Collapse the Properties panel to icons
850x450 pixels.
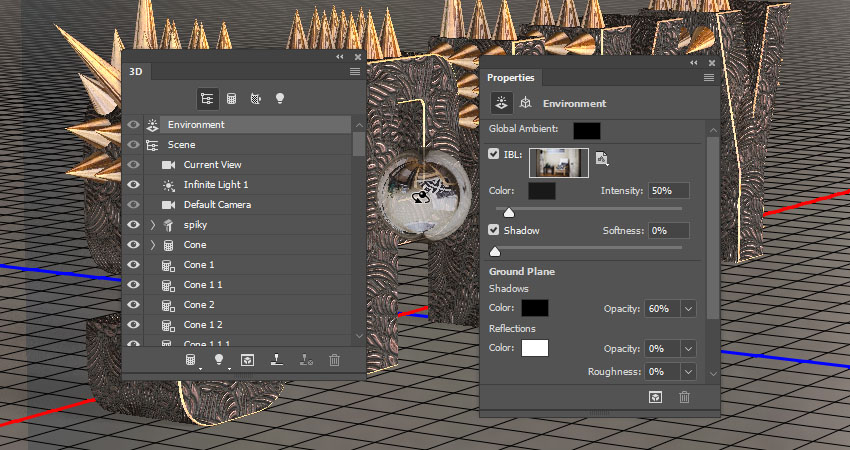(694, 63)
